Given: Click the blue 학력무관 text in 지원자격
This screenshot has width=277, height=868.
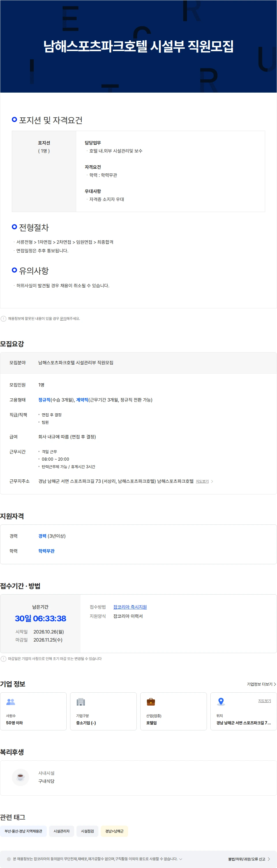Looking at the screenshot, I should (46, 551).
